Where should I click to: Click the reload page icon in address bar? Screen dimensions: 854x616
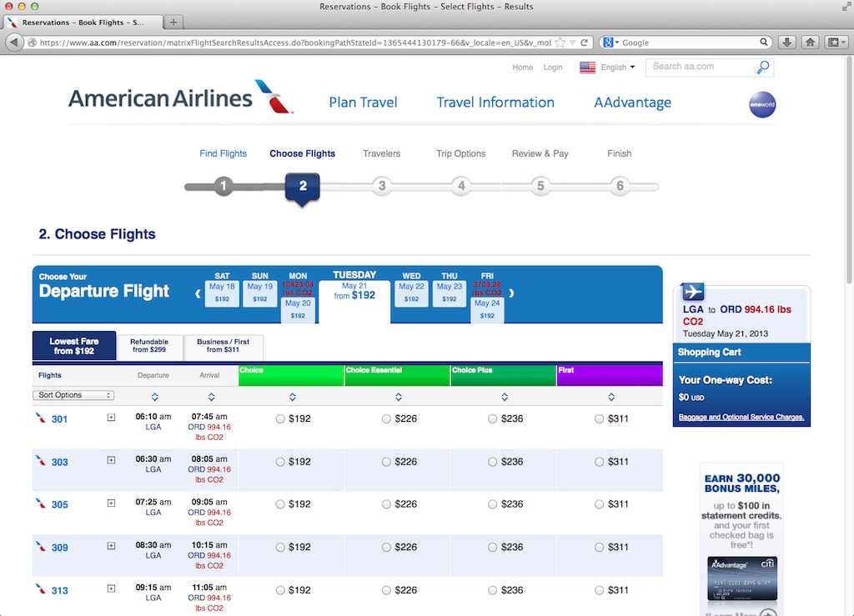[585, 43]
